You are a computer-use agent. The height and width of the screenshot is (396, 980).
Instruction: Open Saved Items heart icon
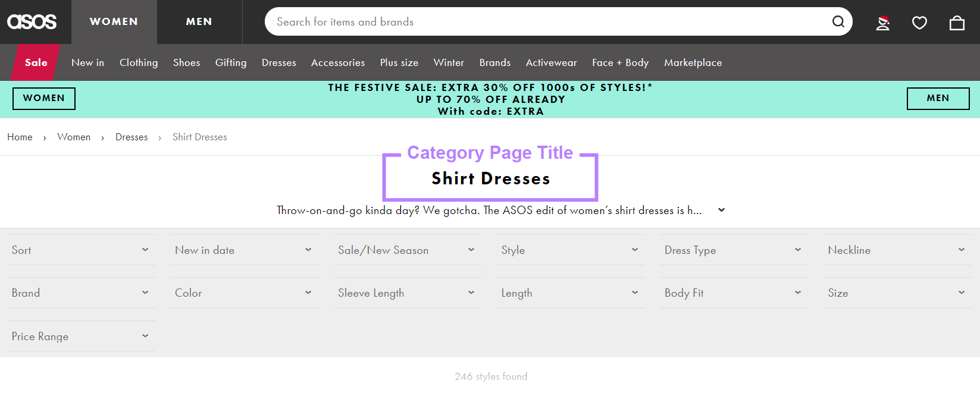click(x=919, y=23)
